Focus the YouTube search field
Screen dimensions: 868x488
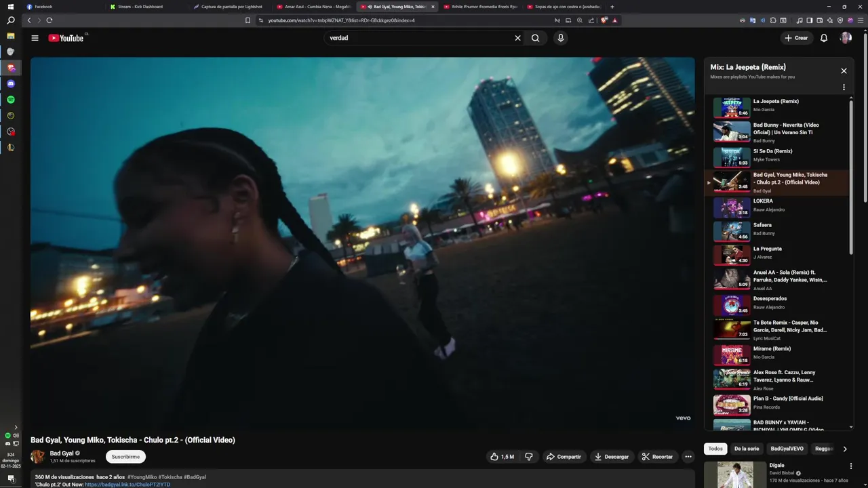click(x=417, y=38)
